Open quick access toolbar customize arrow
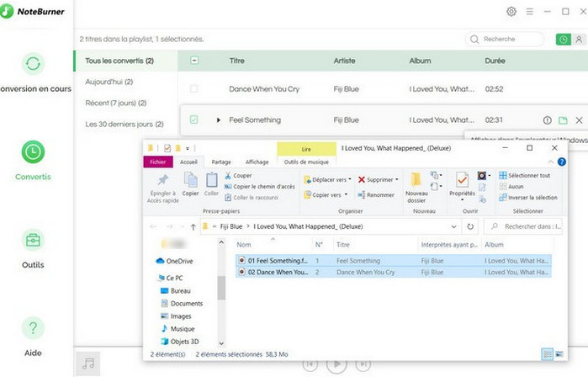Viewport: 588px width, 377px height. pos(187,149)
